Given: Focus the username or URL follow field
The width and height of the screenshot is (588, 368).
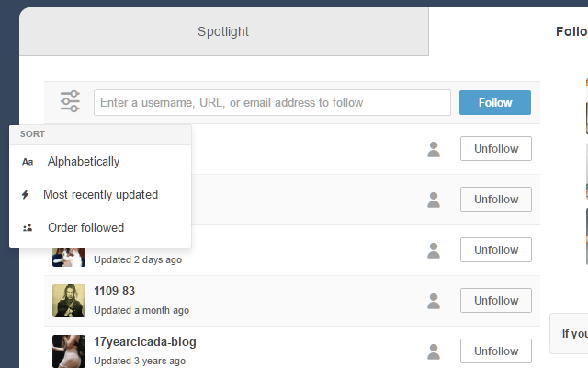Looking at the screenshot, I should tap(272, 102).
